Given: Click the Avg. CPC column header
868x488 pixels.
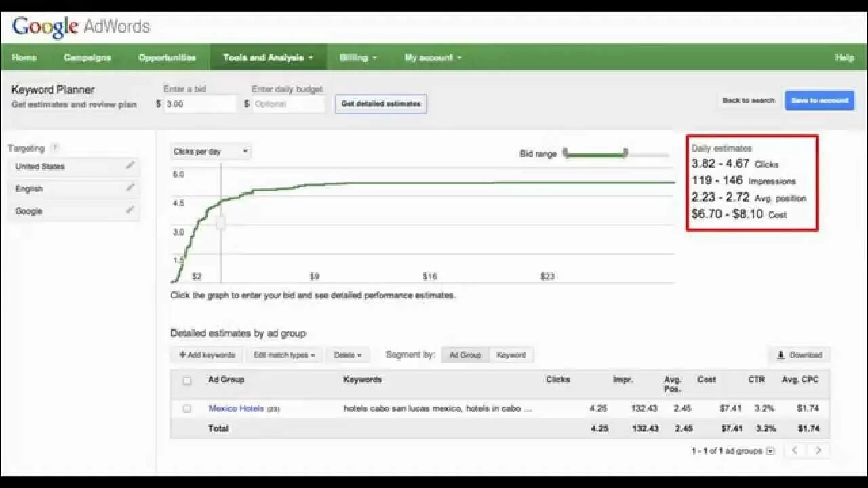Looking at the screenshot, I should tap(800, 380).
